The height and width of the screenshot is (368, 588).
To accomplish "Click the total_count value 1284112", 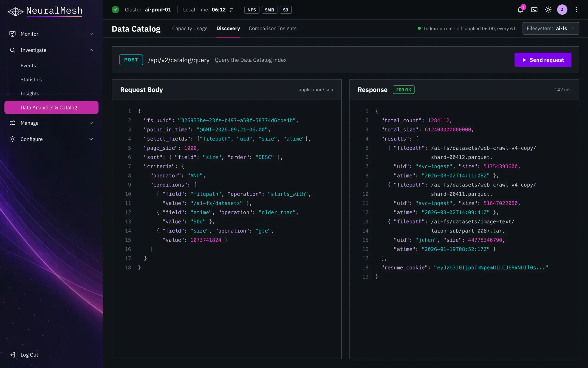I will pyautogui.click(x=438, y=121).
